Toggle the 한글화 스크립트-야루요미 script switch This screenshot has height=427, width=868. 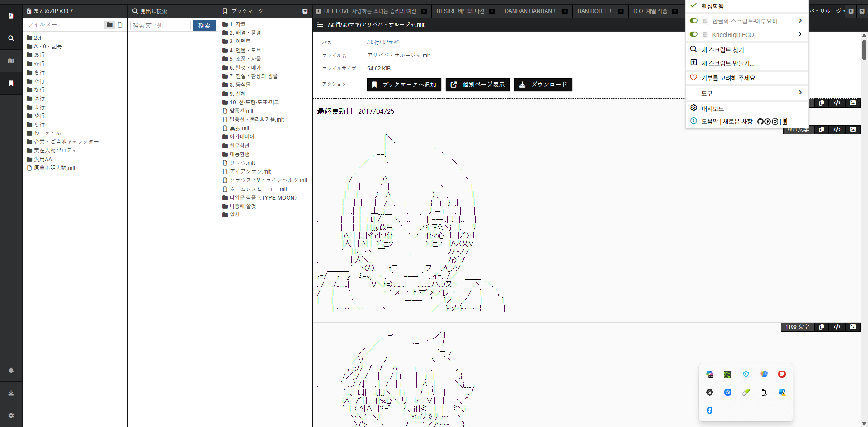coord(693,21)
